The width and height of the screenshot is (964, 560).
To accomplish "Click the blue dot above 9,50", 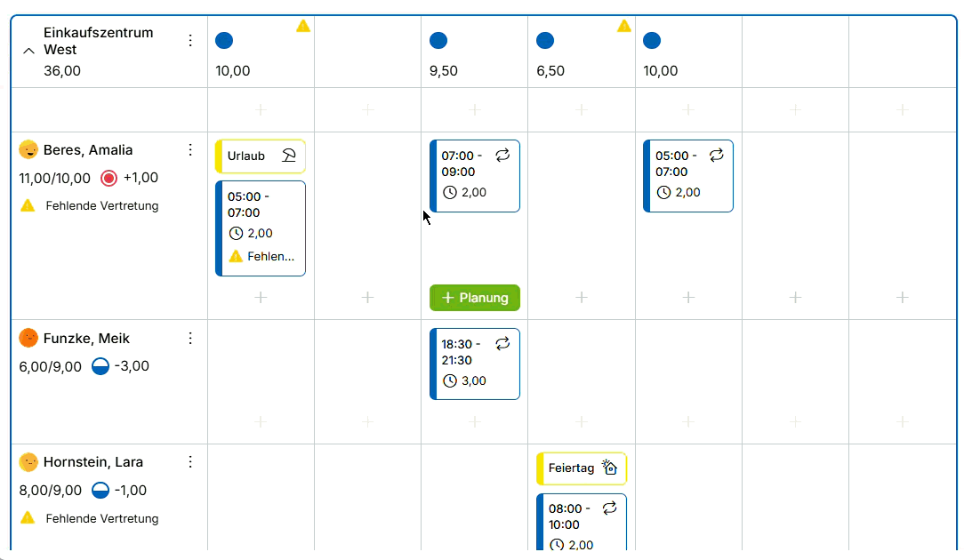I will pos(438,41).
